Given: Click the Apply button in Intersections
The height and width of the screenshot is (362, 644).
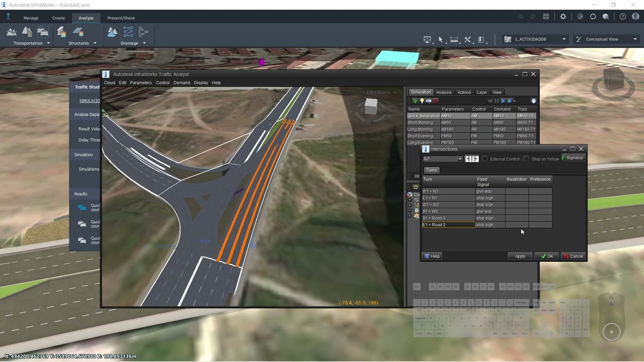Looking at the screenshot, I should tap(520, 256).
